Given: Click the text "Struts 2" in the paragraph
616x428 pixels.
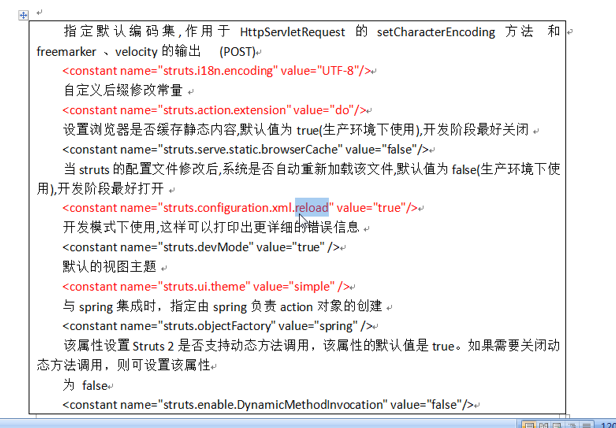Looking at the screenshot, I should coord(153,346).
